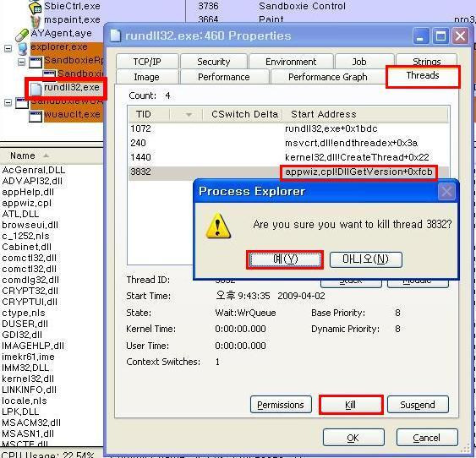The height and width of the screenshot is (458, 476).
Task: Maximize the rundll32.exe Properties window
Action: point(440,36)
